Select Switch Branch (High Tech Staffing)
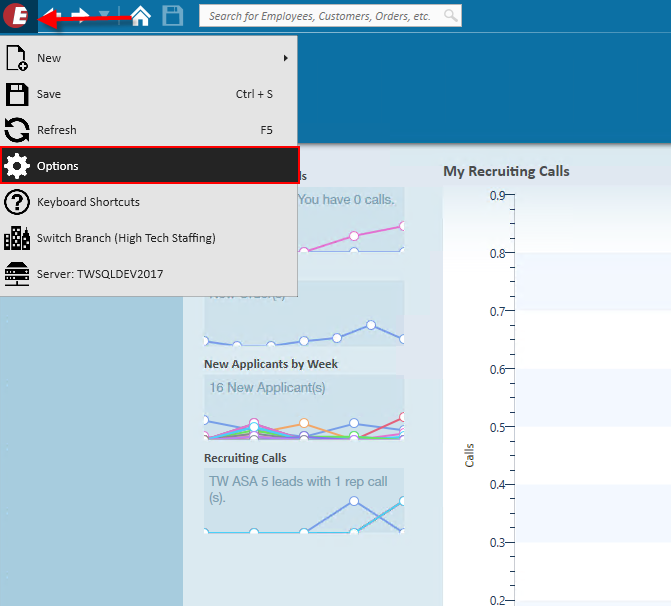This screenshot has width=671, height=606. tap(148, 238)
